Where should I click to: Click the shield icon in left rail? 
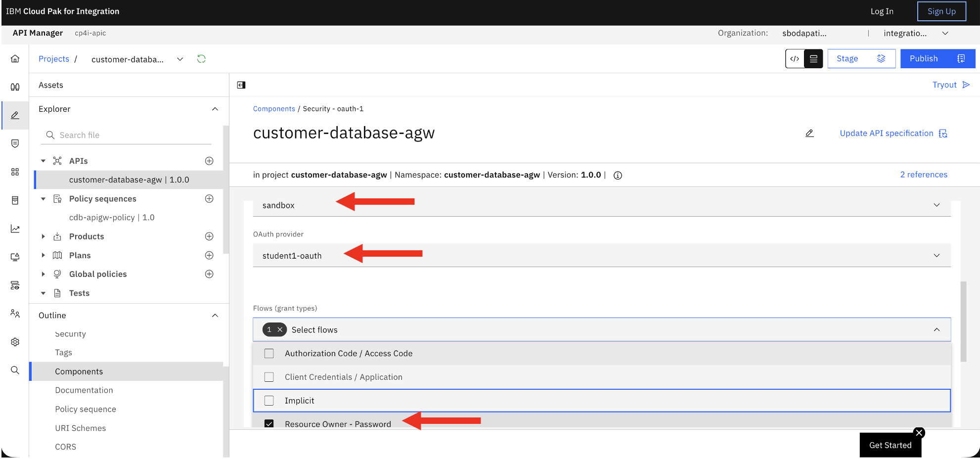coord(15,143)
